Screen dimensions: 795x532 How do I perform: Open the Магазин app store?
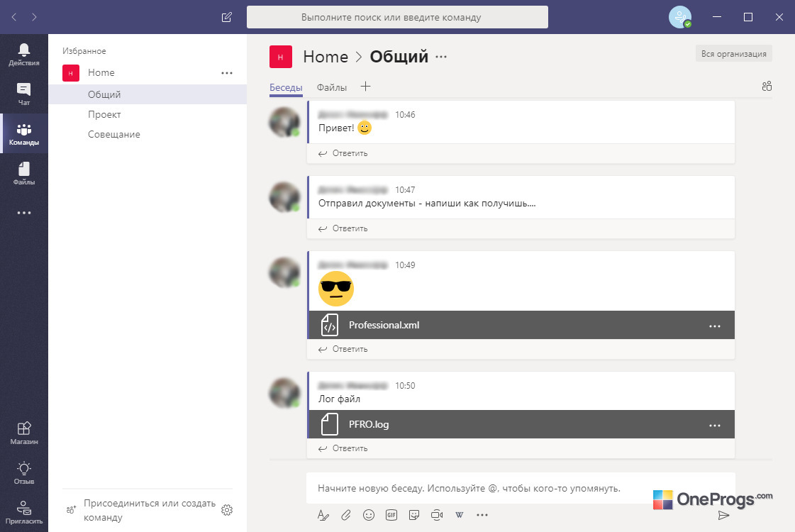[x=24, y=433]
